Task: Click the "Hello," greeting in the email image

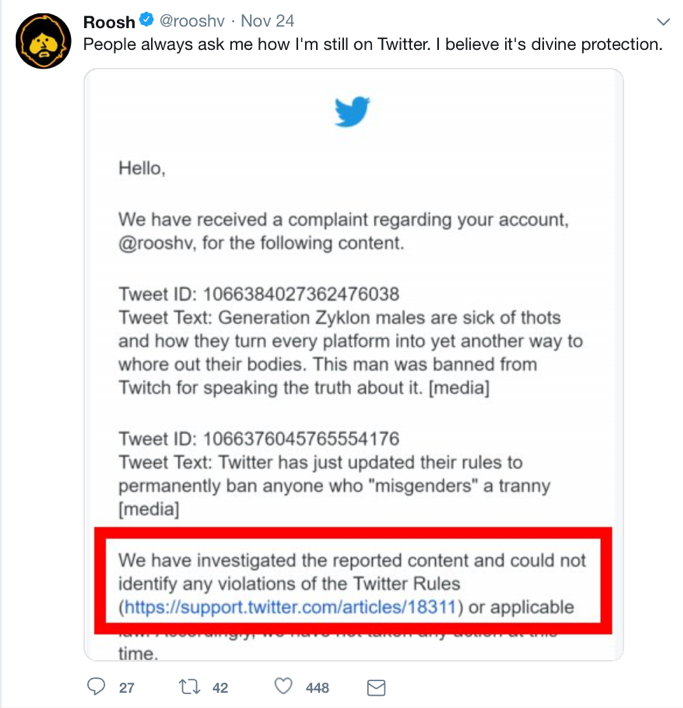Action: tap(141, 169)
